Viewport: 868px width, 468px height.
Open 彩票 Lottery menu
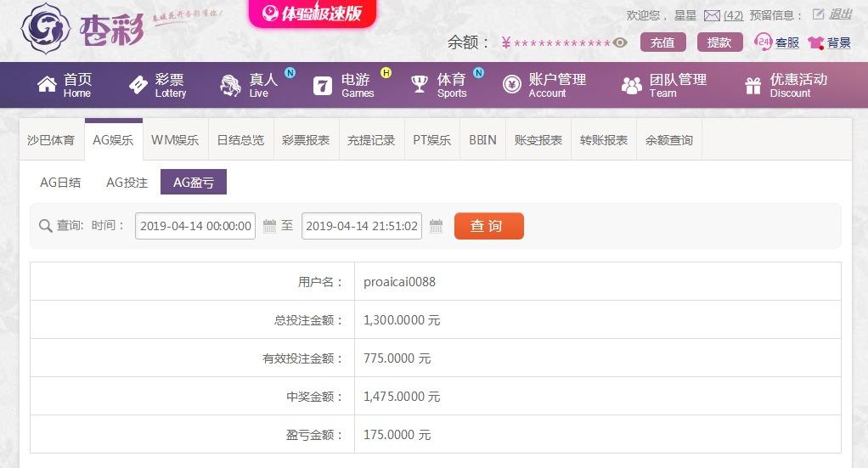pyautogui.click(x=158, y=85)
